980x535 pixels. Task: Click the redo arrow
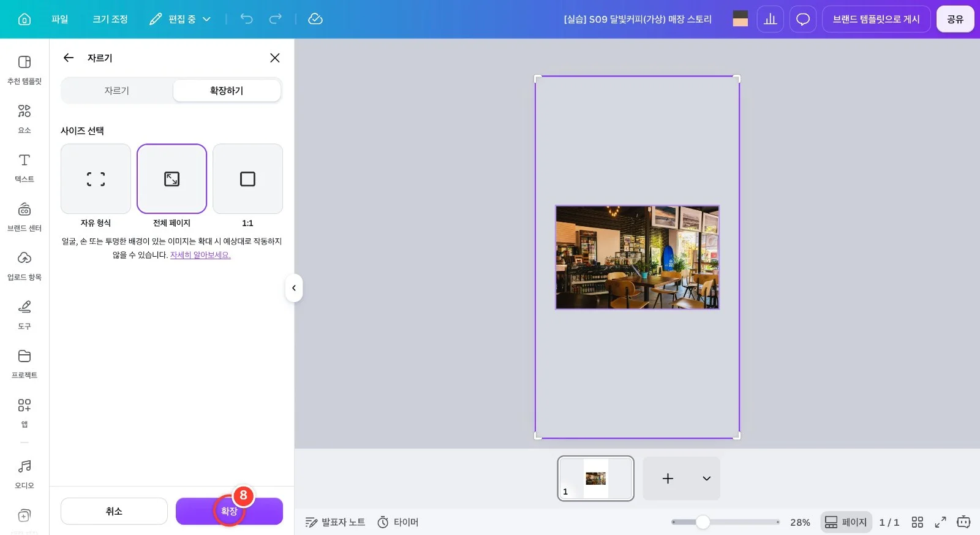coord(276,19)
